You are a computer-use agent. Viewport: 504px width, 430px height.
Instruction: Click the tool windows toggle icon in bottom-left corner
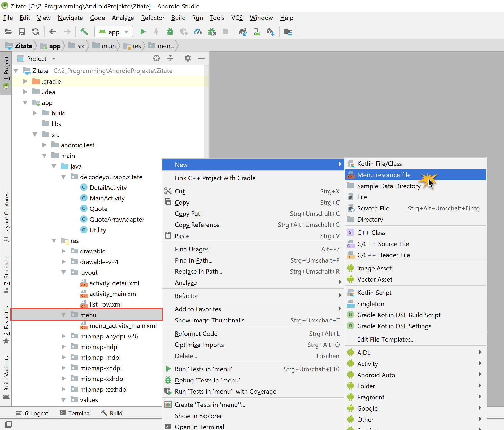pyautogui.click(x=8, y=424)
